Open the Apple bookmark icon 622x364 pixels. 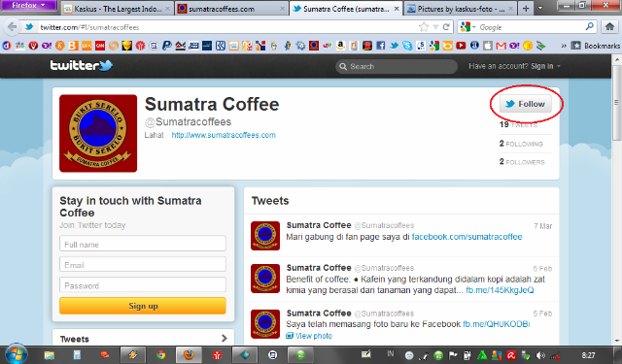[488, 46]
